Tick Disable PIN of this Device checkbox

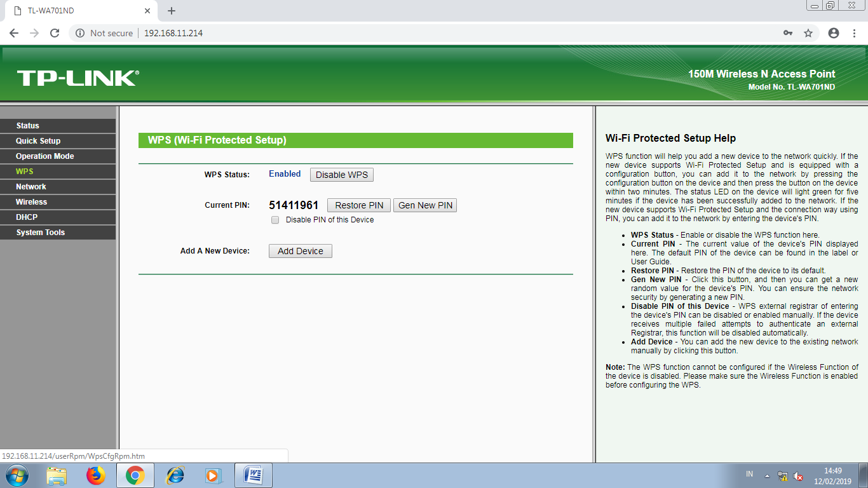pos(275,220)
